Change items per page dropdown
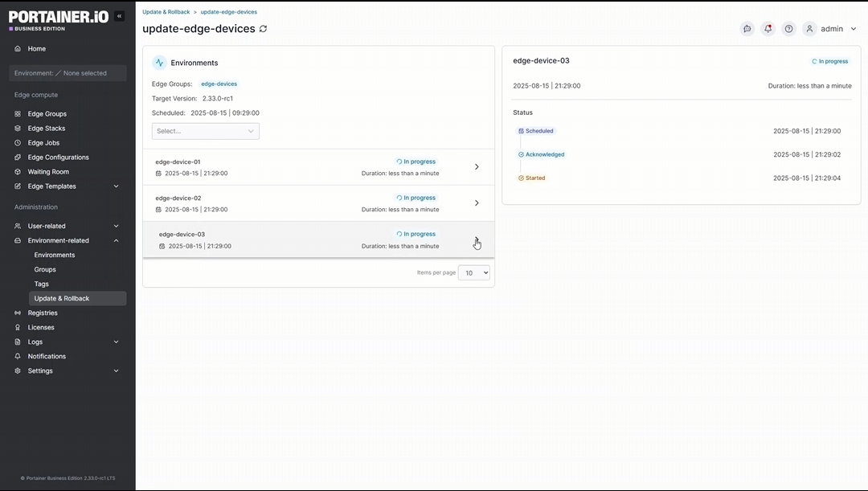This screenshot has height=491, width=868. (474, 272)
